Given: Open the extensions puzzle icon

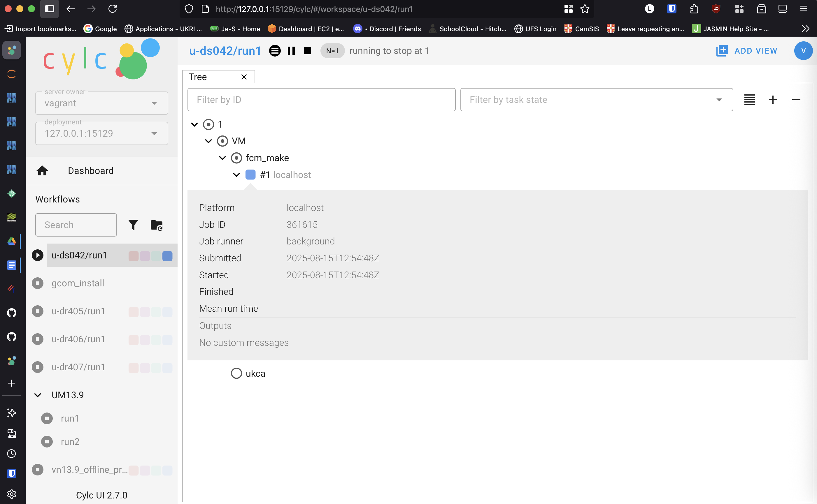Looking at the screenshot, I should (694, 9).
